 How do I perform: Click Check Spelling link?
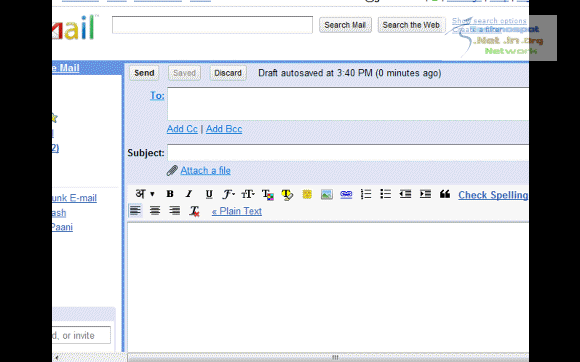[x=493, y=195]
